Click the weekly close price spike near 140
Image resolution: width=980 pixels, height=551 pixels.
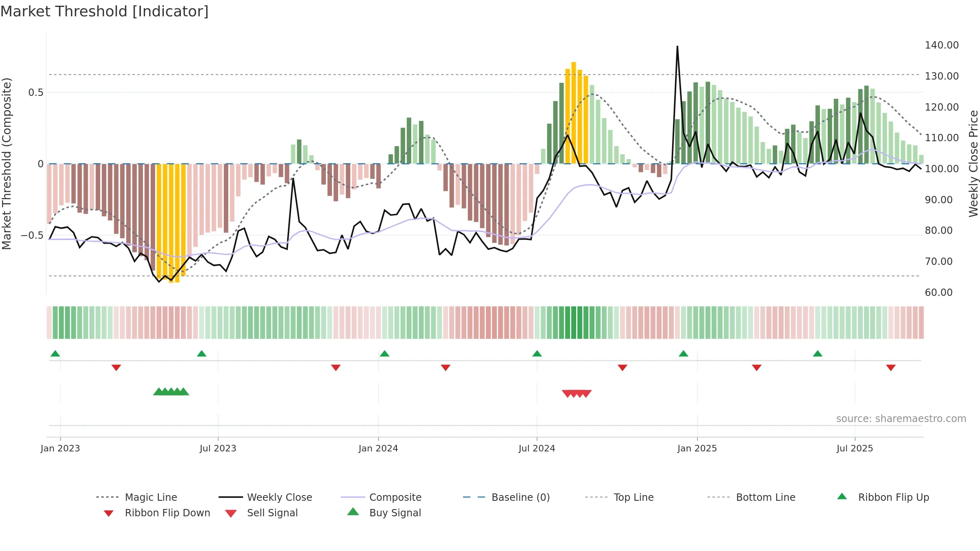(x=677, y=47)
